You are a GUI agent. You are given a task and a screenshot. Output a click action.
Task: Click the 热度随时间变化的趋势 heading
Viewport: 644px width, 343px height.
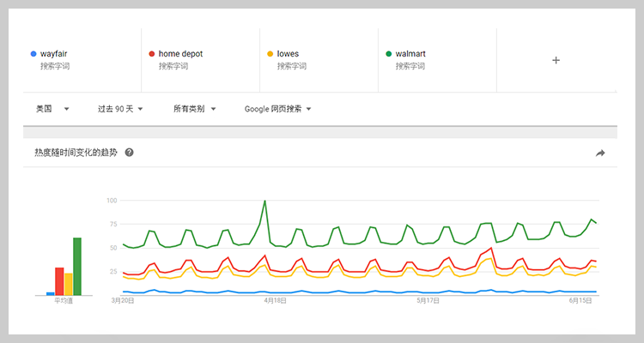click(x=76, y=153)
